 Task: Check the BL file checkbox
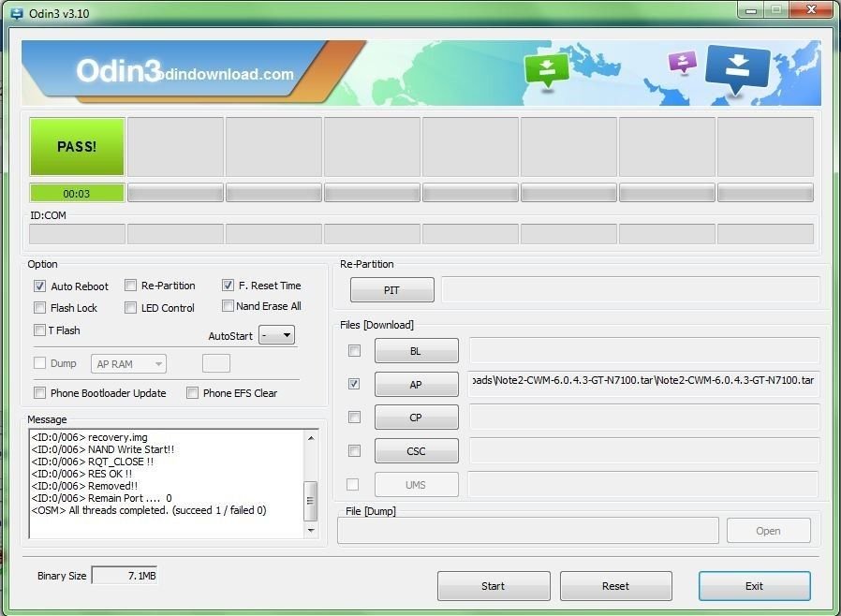[354, 351]
